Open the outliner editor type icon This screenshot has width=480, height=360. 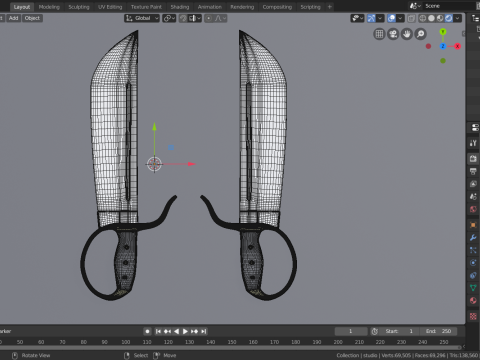tap(476, 18)
